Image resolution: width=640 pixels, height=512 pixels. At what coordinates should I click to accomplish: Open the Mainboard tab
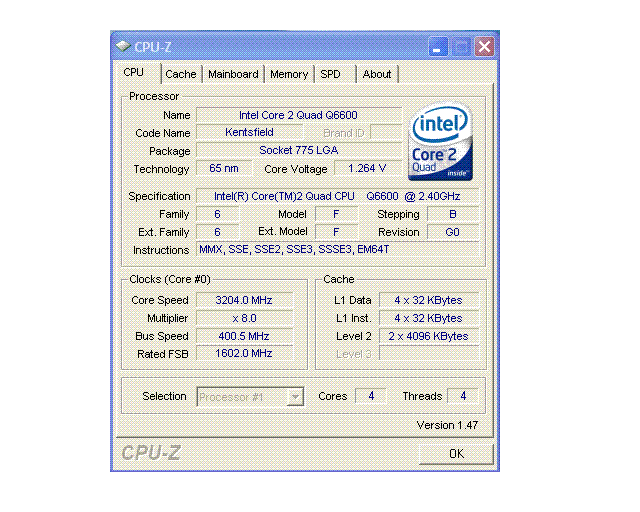(x=233, y=74)
